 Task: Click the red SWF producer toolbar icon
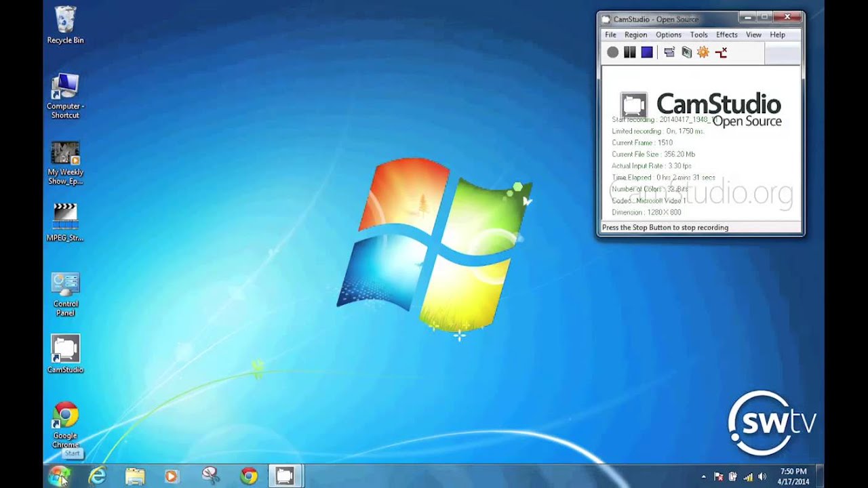721,52
